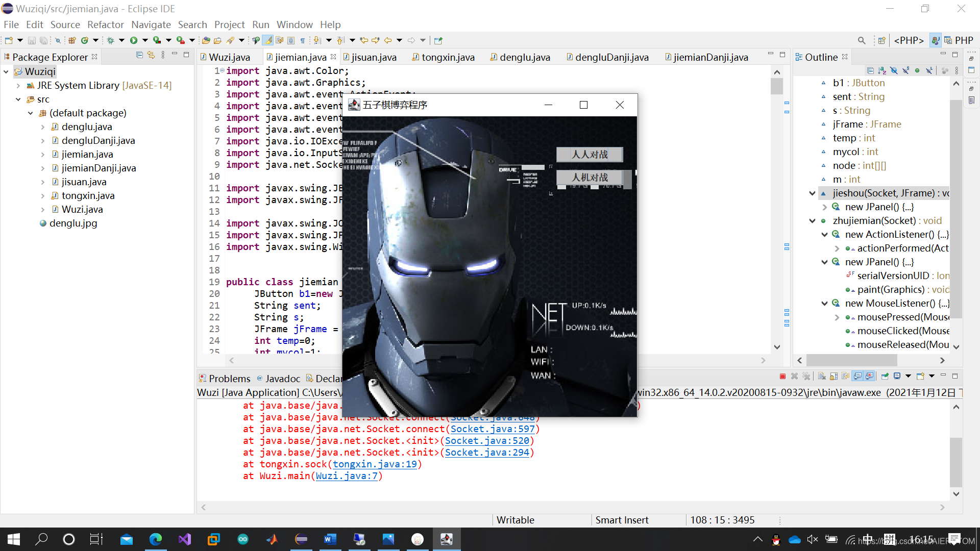Toggle Hide Local Types in Outline

coord(929,70)
